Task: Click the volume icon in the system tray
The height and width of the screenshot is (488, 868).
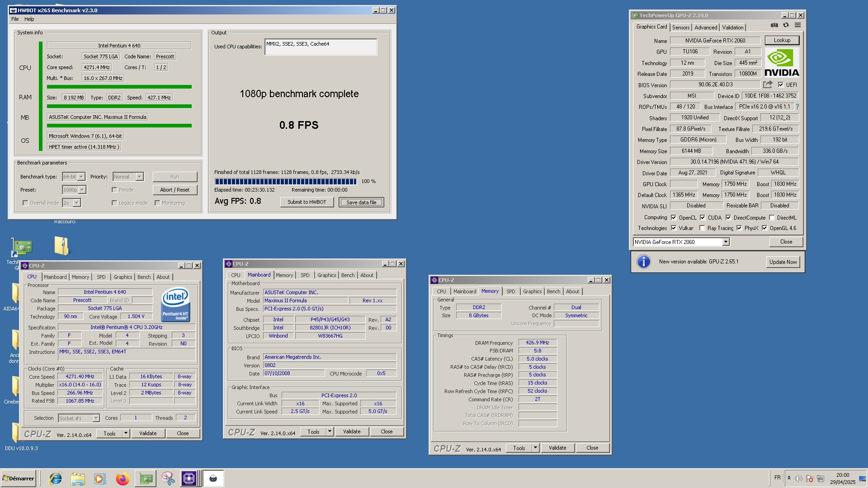Action: pos(799,479)
